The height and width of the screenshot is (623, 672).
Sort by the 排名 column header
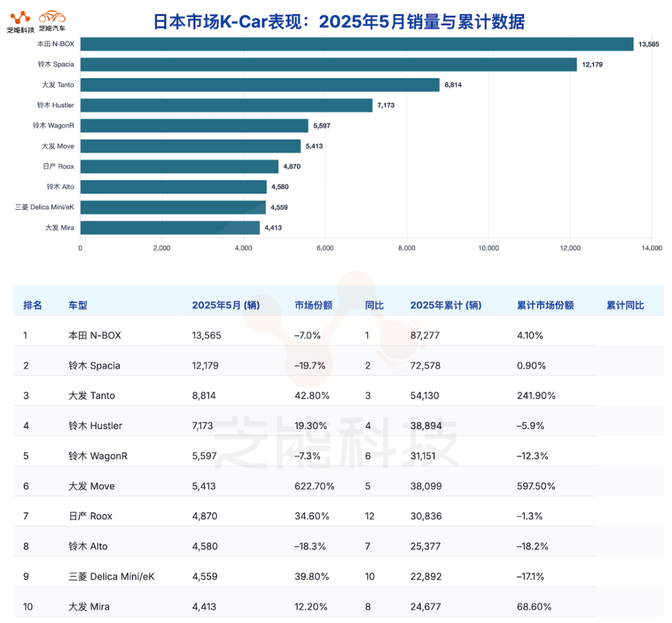[32, 305]
